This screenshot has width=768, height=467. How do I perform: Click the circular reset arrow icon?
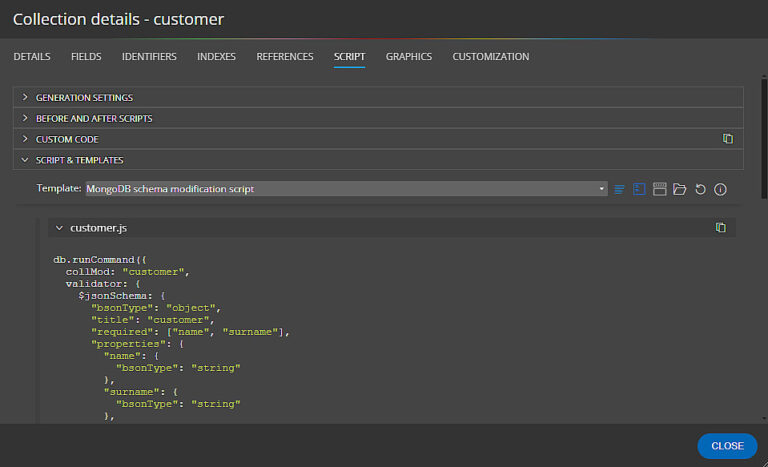(700, 189)
